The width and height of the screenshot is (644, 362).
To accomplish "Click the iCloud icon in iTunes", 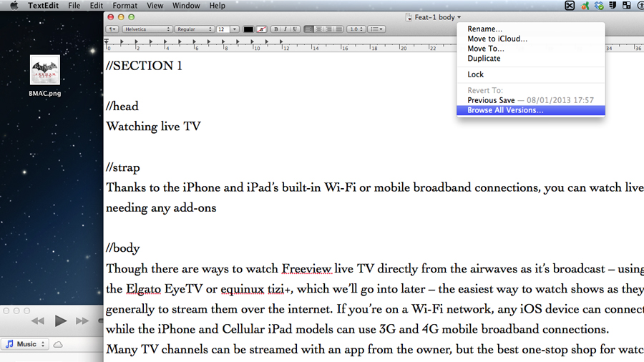I will pos(58,344).
